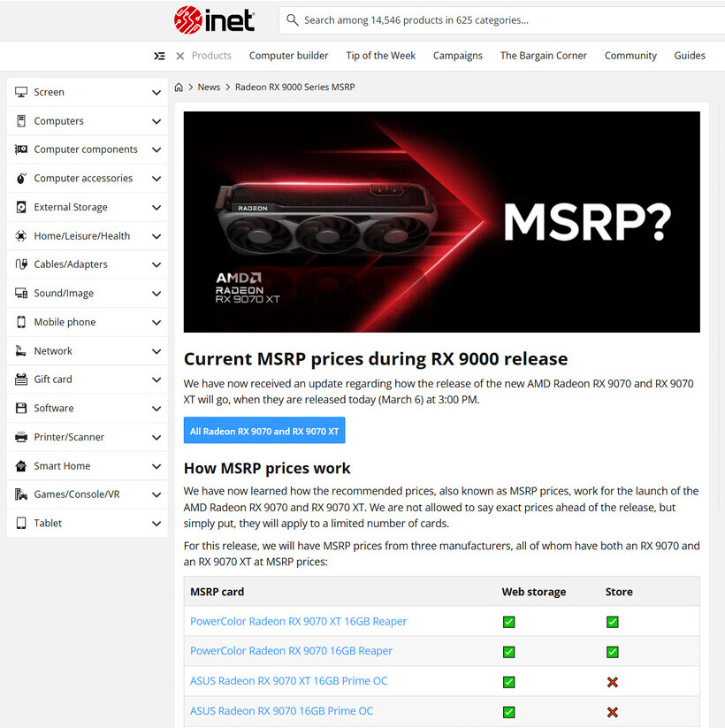This screenshot has width=725, height=728.
Task: Click the Cables/Adapters icon
Action: [x=21, y=264]
